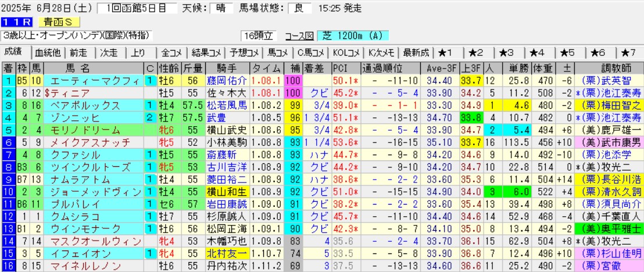Image resolution: width=644 pixels, height=272 pixels.
Task: Select the 上り tab
Action: pyautogui.click(x=139, y=52)
